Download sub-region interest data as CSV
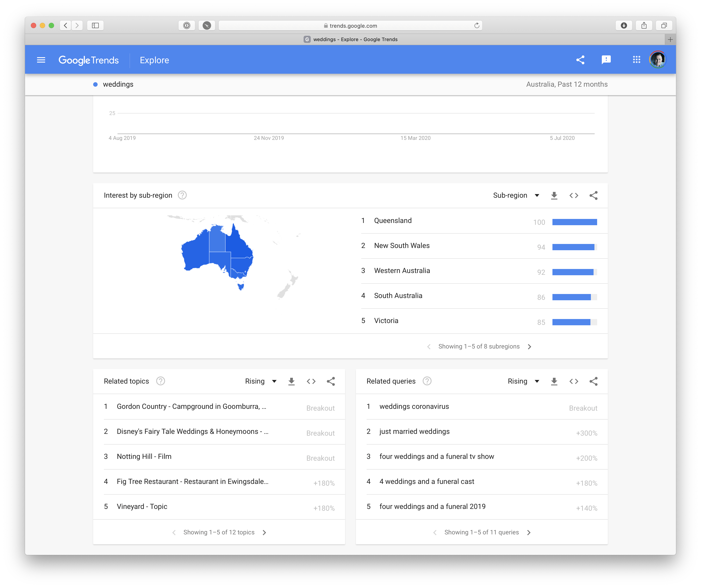Screen dimensions: 701x588 [554, 196]
